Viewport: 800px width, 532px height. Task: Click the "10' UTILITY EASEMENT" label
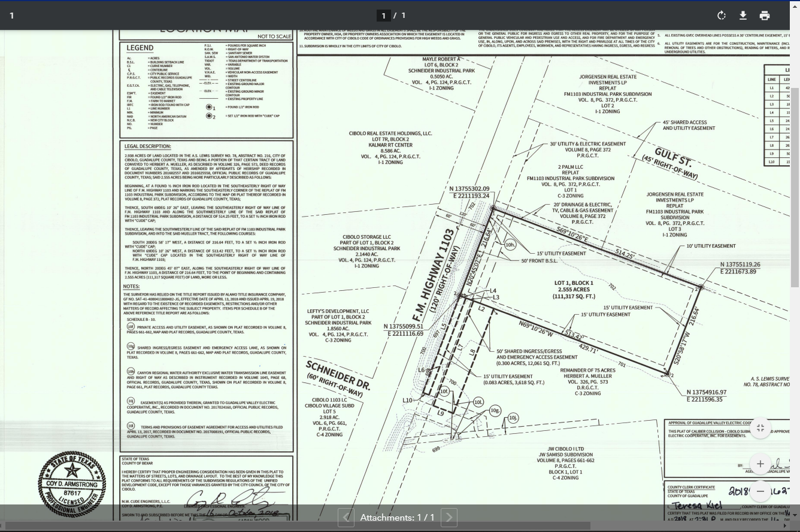tap(711, 246)
